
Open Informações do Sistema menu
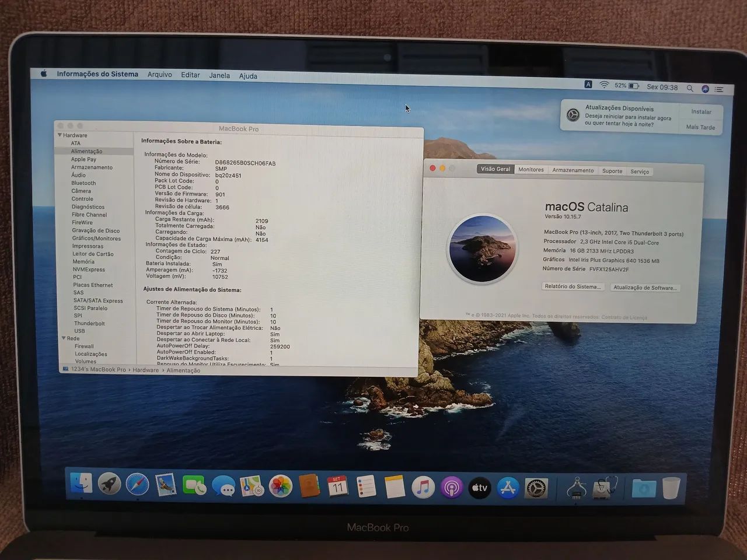click(x=97, y=74)
